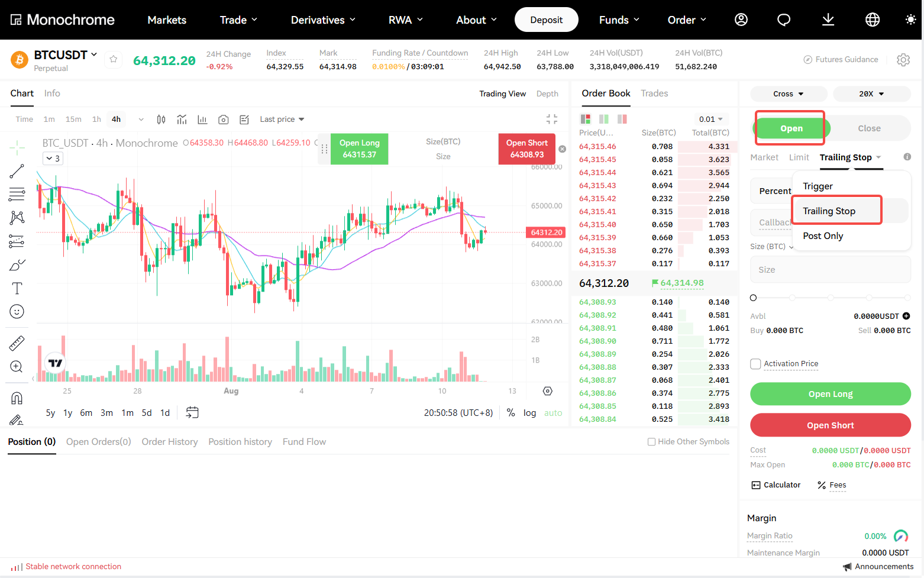Choose Post Only from order type menu
The image size is (924, 578).
[823, 236]
